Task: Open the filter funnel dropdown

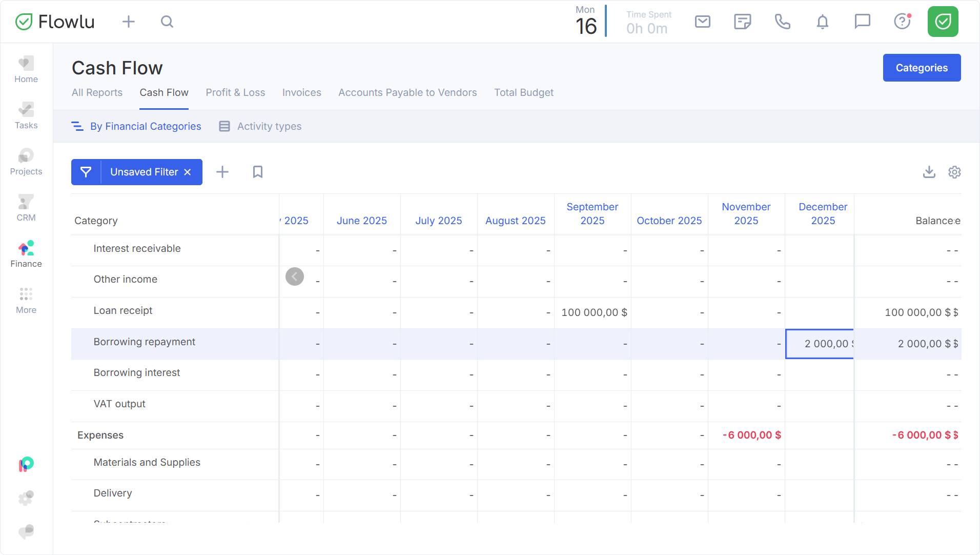Action: 86,172
